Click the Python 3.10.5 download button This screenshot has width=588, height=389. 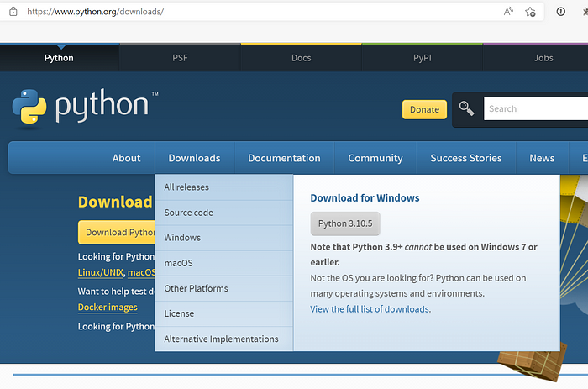[345, 223]
